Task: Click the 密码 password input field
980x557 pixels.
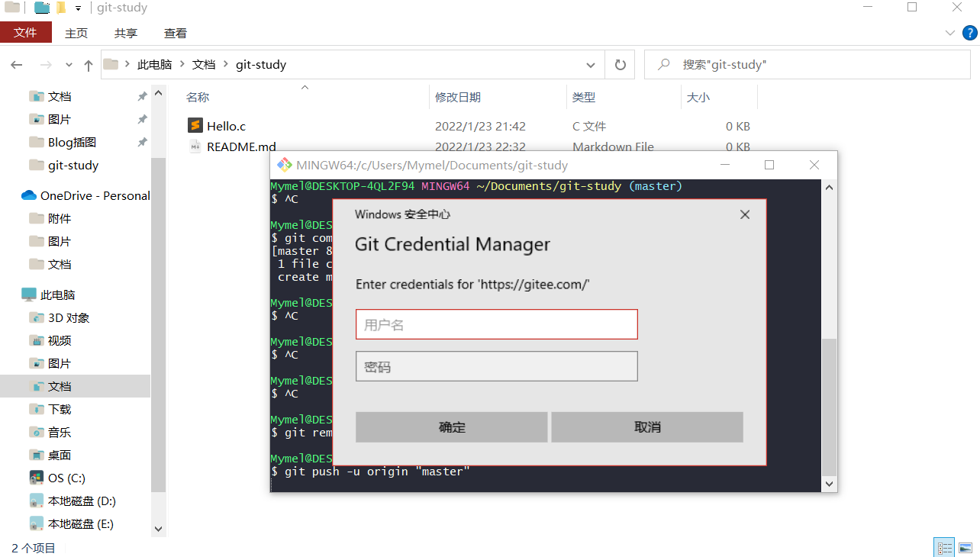Action: click(x=496, y=366)
